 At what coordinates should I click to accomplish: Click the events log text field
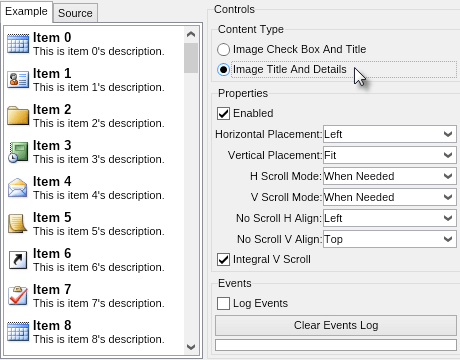[x=336, y=345]
